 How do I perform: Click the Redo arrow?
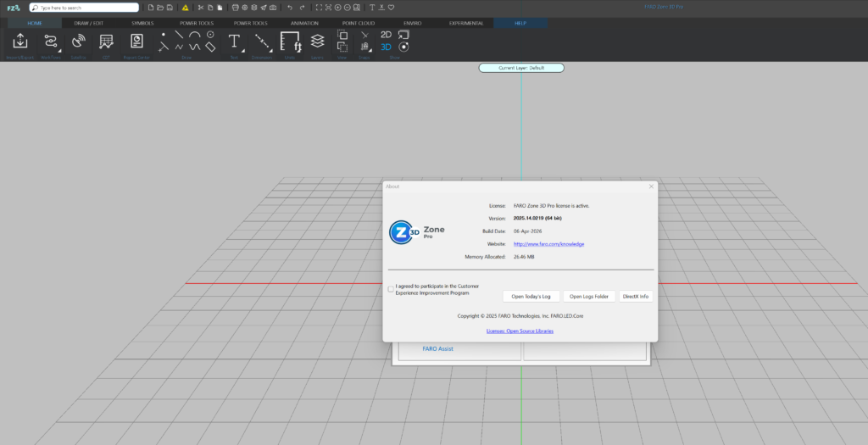(303, 8)
